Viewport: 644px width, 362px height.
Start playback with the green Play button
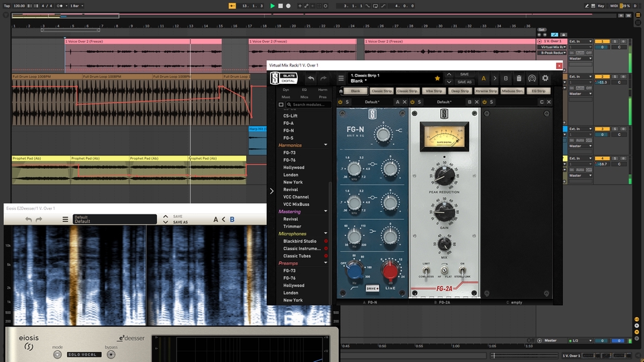coord(272,6)
